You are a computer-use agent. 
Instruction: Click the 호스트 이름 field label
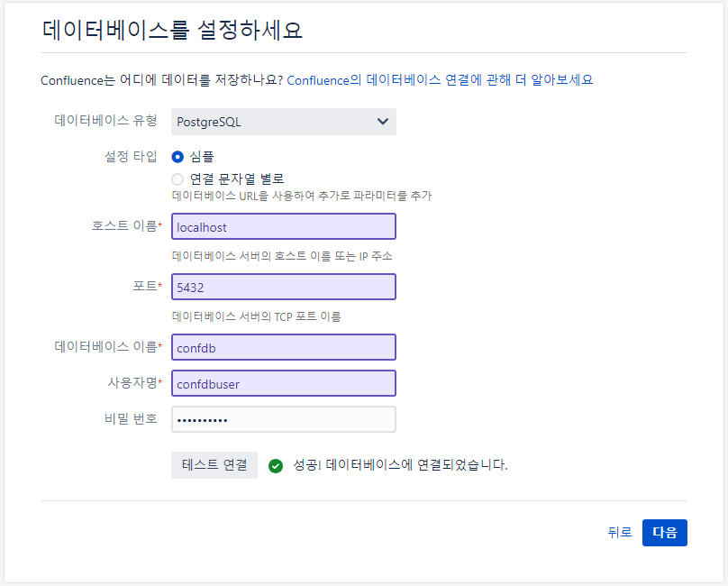coord(126,226)
